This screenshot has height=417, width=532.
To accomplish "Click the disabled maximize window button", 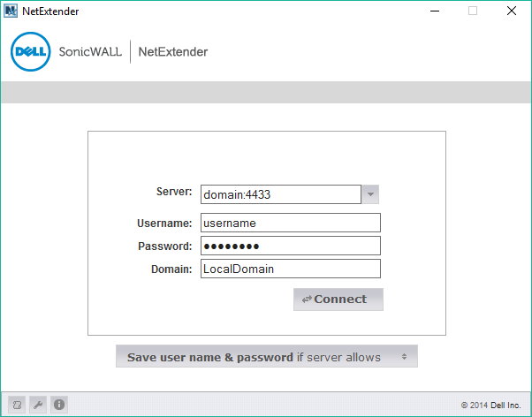I will 472,11.
